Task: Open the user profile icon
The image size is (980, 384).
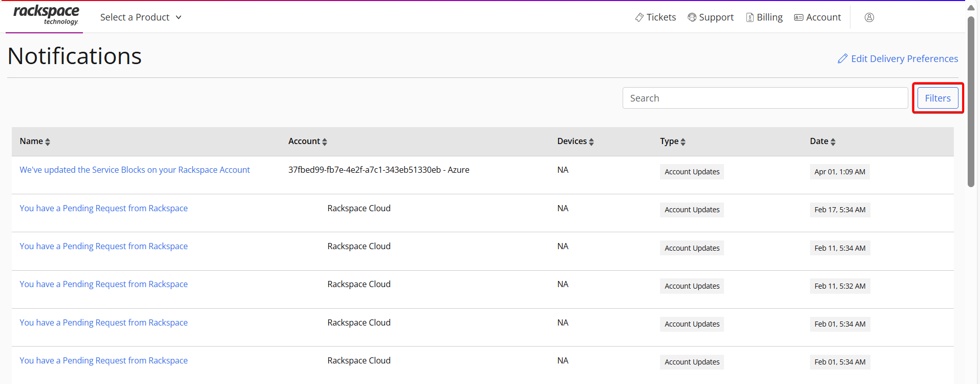Action: pyautogui.click(x=869, y=17)
